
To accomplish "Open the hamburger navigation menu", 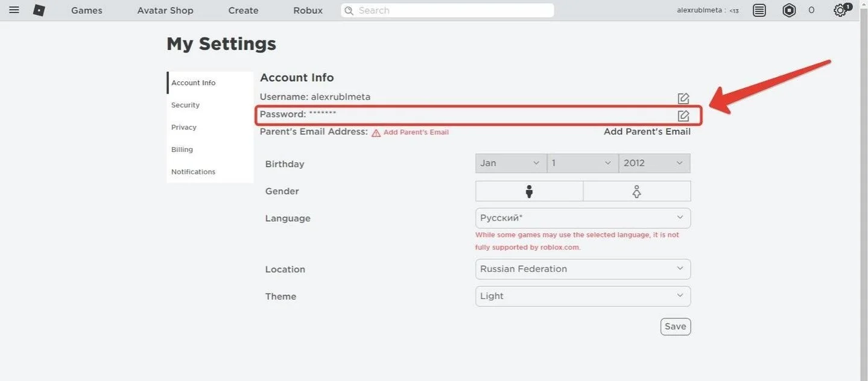I will [x=14, y=10].
